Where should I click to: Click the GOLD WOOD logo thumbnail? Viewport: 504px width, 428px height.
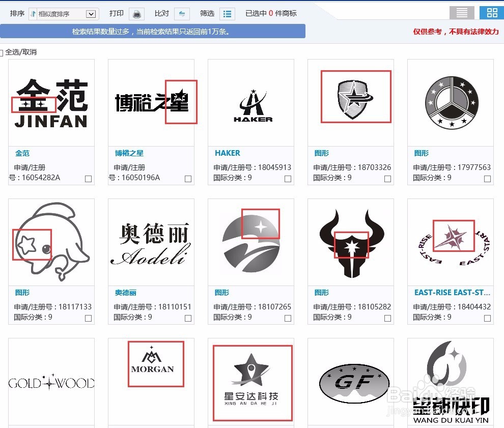coord(51,382)
